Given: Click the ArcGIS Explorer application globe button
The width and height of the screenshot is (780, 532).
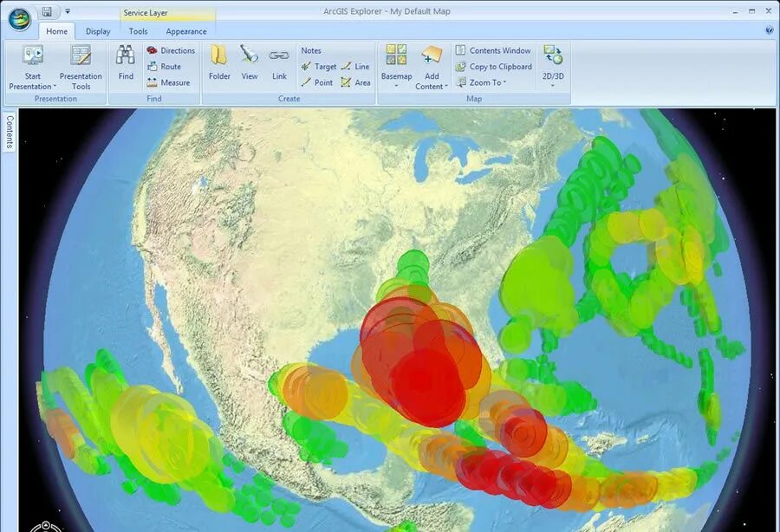Looking at the screenshot, I should (x=19, y=20).
